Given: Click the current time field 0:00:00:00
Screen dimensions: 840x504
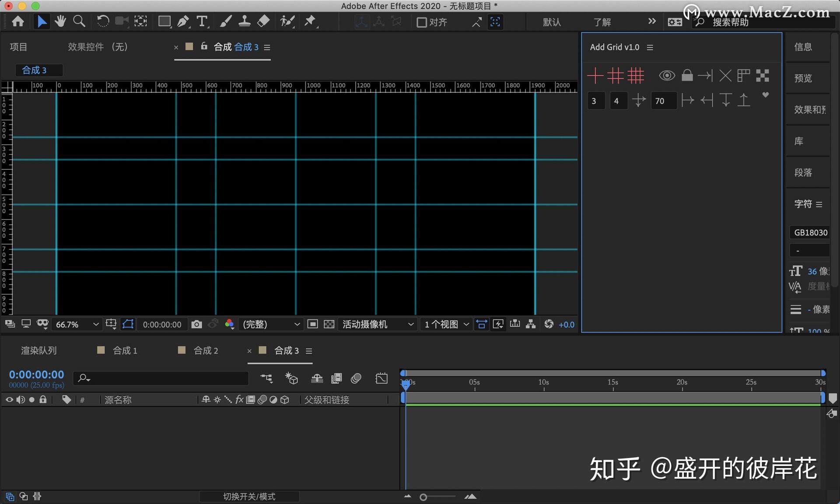Looking at the screenshot, I should pos(36,374).
